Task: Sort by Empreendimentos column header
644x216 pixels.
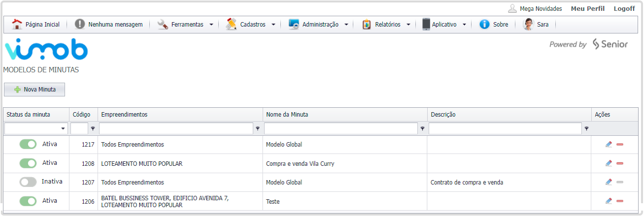Action: [180, 115]
